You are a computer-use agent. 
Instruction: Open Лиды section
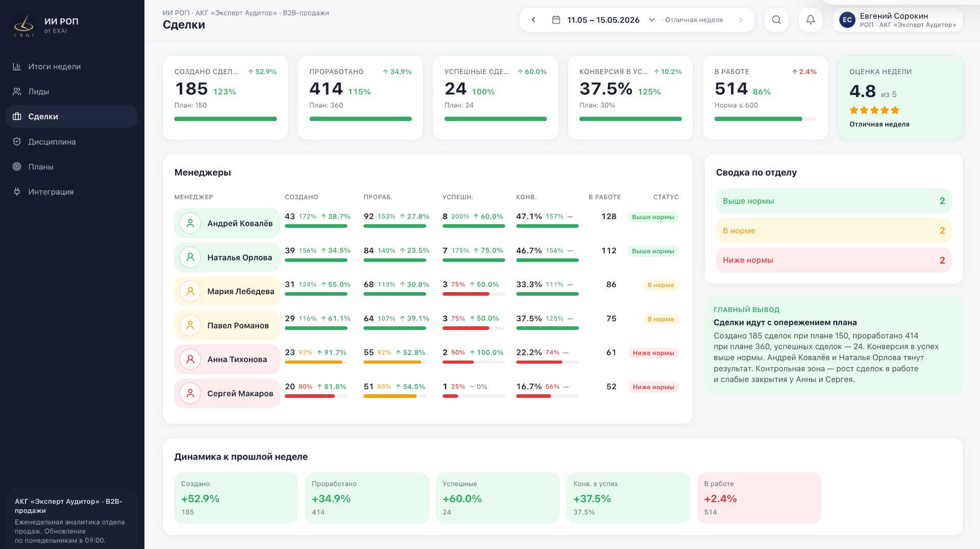pos(71,91)
